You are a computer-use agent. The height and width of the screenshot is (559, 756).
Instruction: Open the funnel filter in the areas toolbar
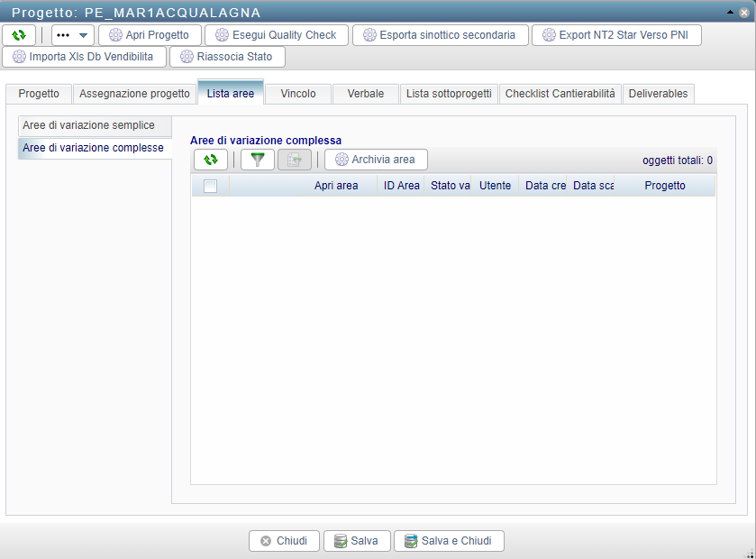(x=258, y=160)
